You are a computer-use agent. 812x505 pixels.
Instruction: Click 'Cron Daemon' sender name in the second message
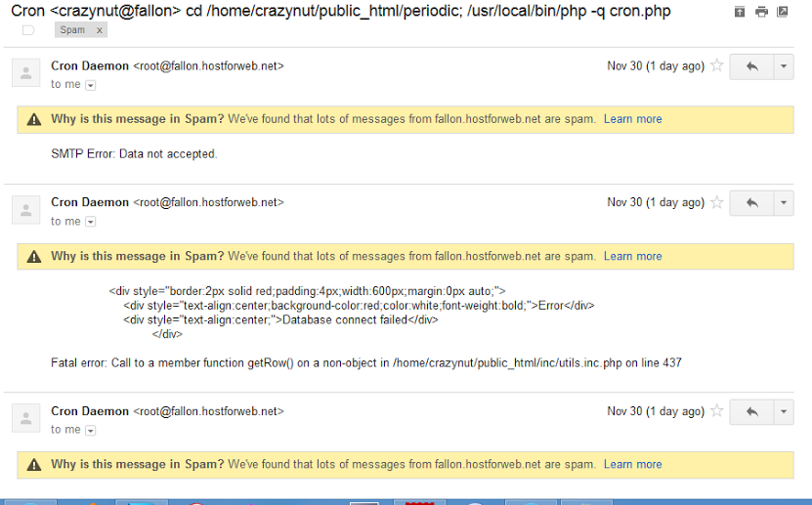(90, 202)
